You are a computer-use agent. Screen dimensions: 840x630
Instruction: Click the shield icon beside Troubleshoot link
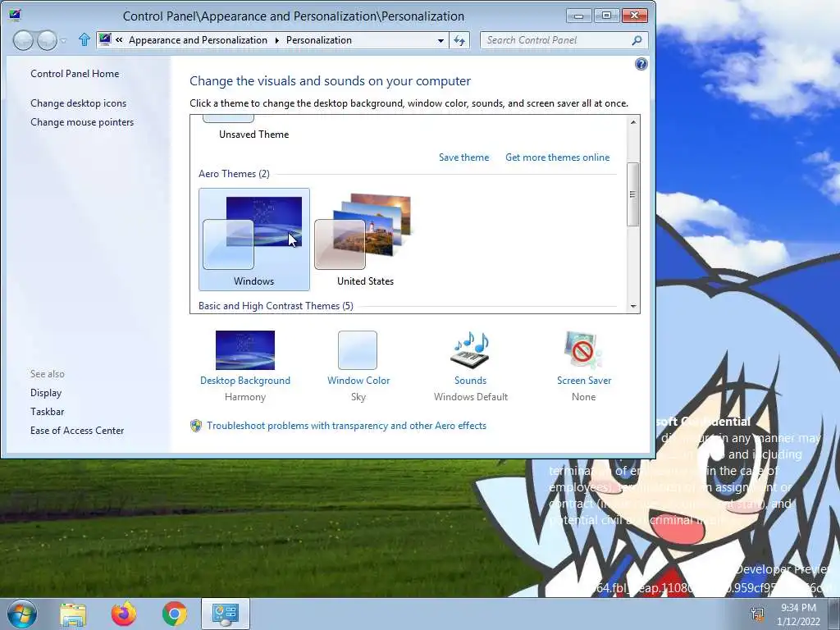point(196,426)
